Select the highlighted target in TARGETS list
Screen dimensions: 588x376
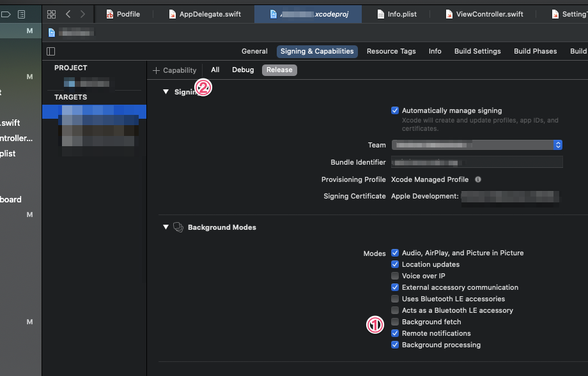(x=94, y=112)
